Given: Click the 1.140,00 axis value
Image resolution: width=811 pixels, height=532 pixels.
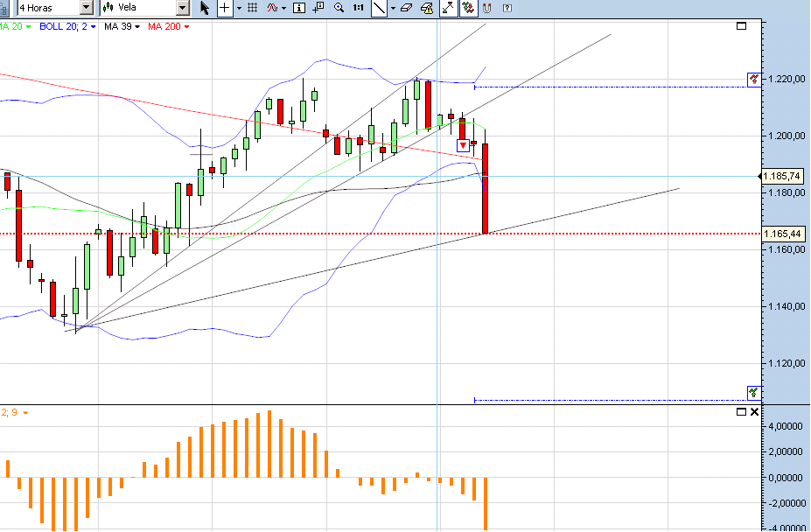Looking at the screenshot, I should tap(787, 306).
